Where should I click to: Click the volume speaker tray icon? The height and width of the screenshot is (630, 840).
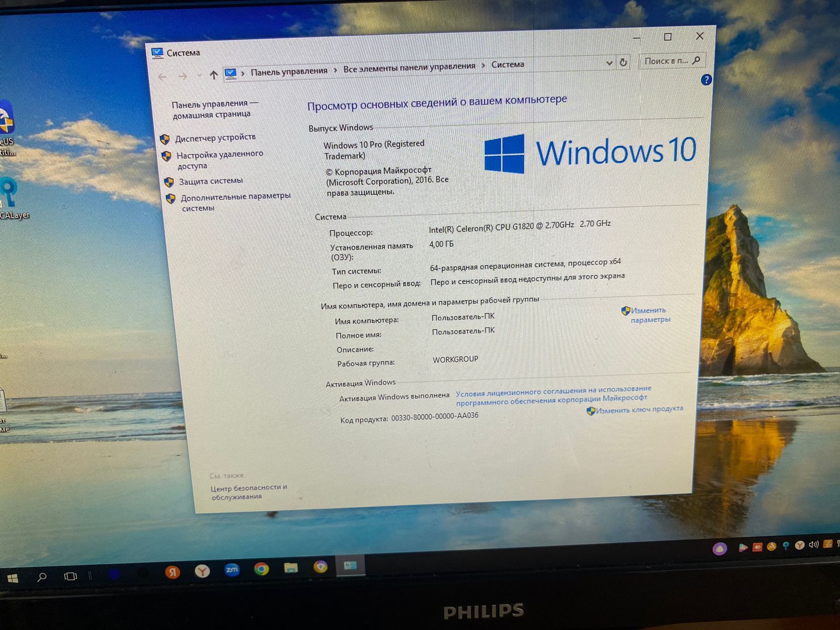(x=814, y=544)
